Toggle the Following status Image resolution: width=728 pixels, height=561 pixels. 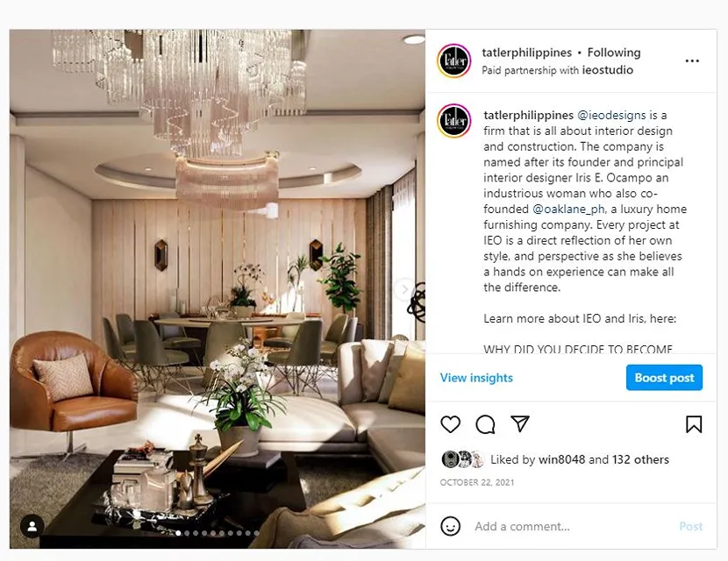614,53
